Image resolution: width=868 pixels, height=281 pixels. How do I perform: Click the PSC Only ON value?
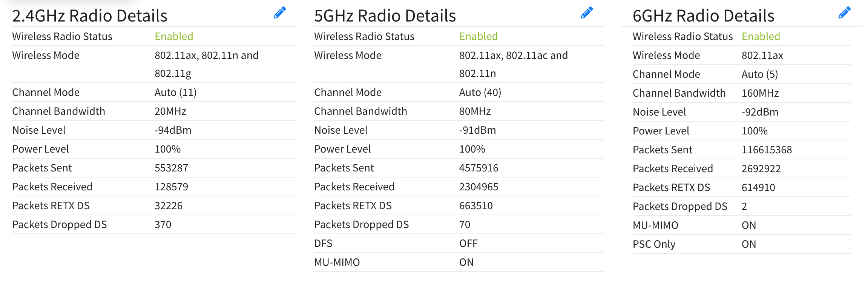(748, 244)
